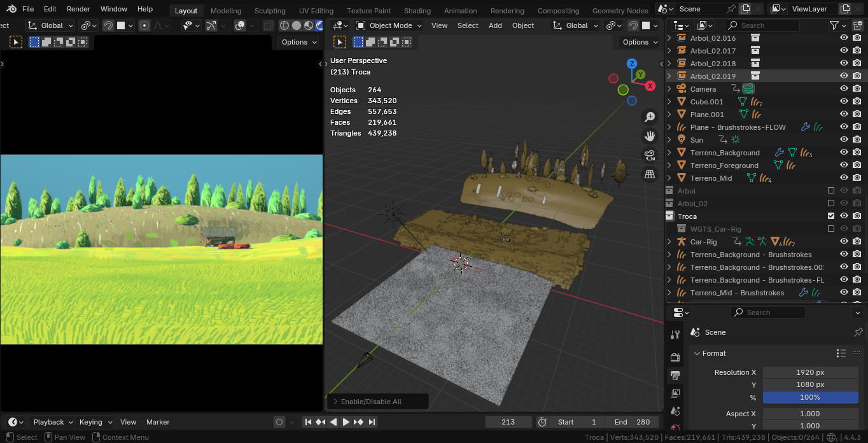Open the Render menu

[78, 9]
